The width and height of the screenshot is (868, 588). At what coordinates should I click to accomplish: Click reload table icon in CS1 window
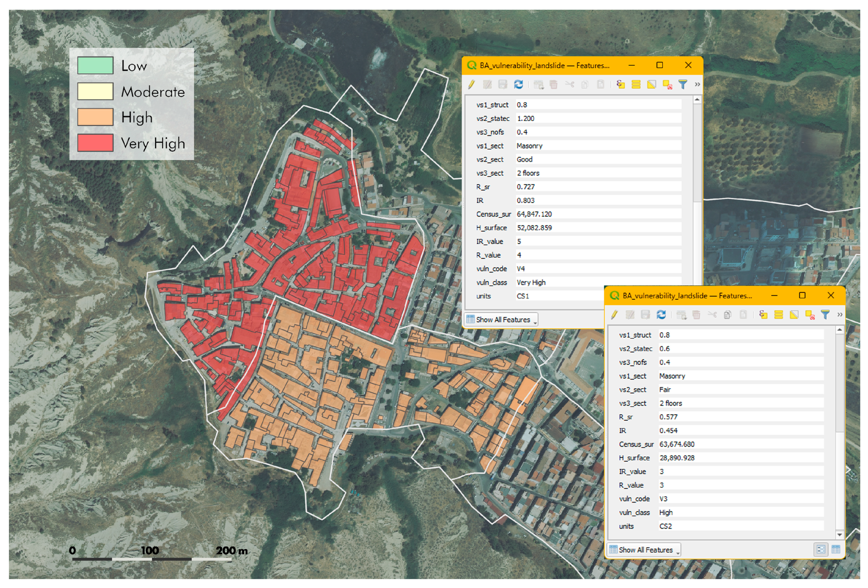pyautogui.click(x=518, y=84)
